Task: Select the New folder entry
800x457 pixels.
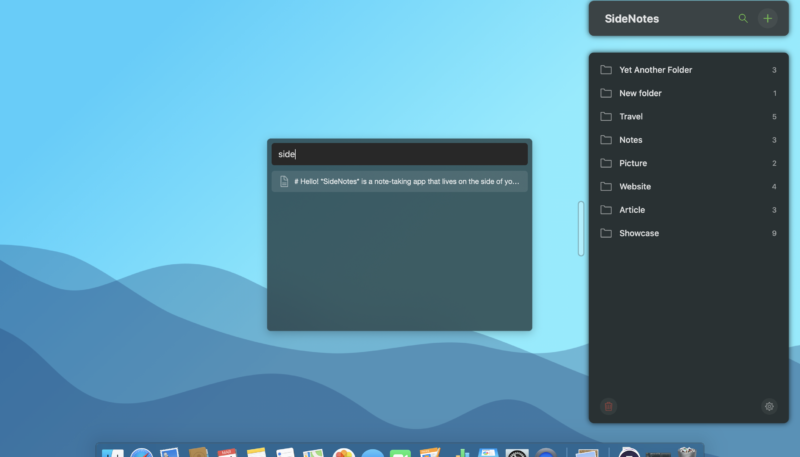Action: click(x=640, y=93)
